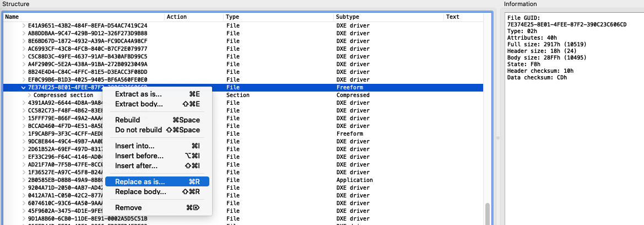Select row 2D61B52A-69EF-497D
644x225 pixels.
[x=243, y=149]
